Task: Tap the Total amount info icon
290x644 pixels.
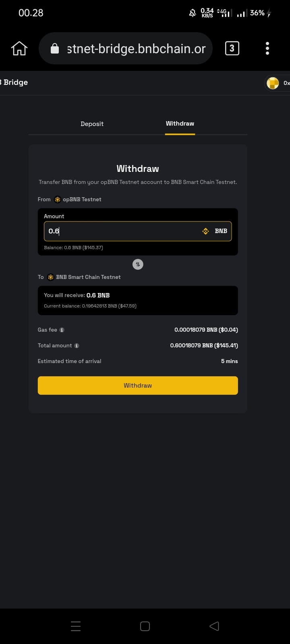Action: [77, 346]
